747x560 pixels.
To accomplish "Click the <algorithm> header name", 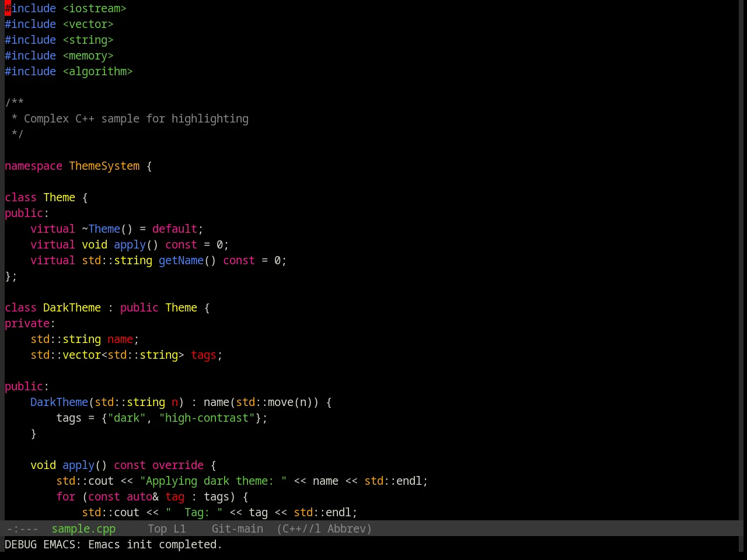I will pyautogui.click(x=97, y=71).
